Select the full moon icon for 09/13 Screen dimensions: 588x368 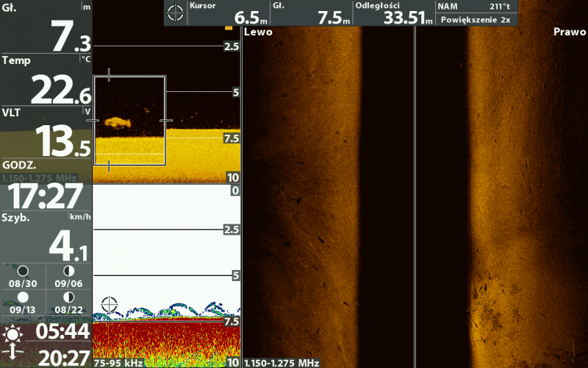[x=23, y=297]
